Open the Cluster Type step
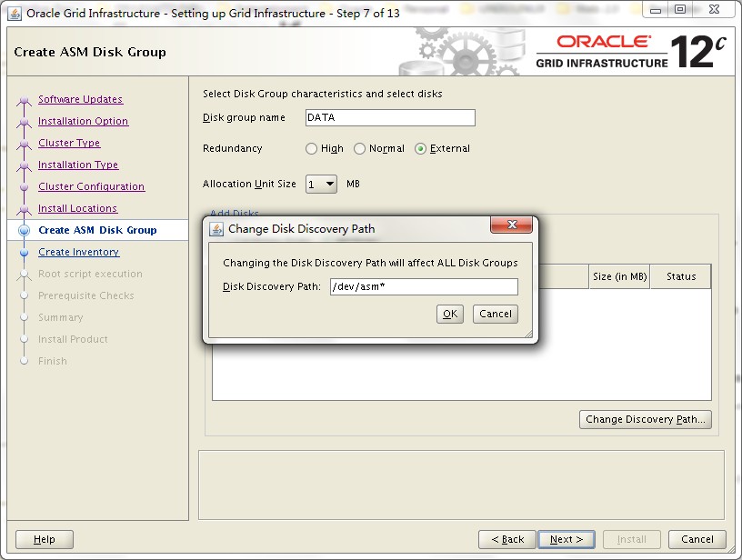The width and height of the screenshot is (742, 560). click(69, 143)
